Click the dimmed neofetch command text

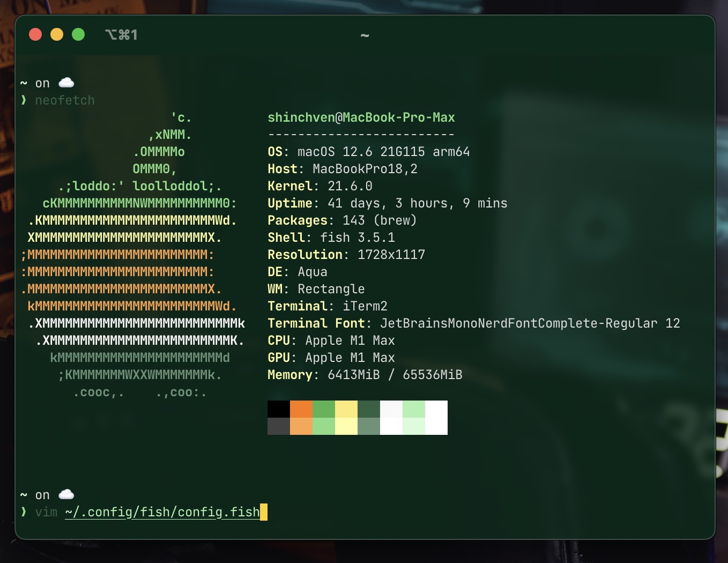coord(65,100)
